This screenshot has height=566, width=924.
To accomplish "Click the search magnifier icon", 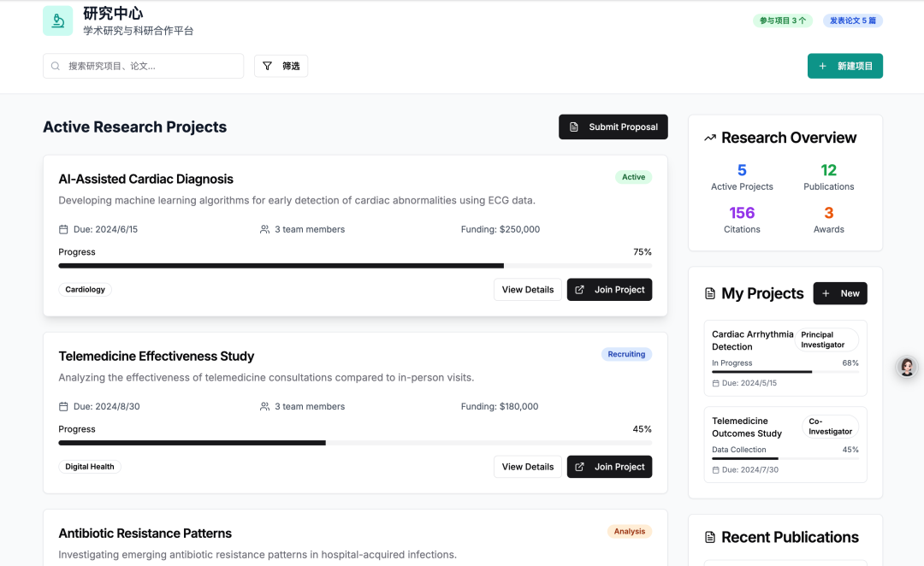I will click(56, 66).
